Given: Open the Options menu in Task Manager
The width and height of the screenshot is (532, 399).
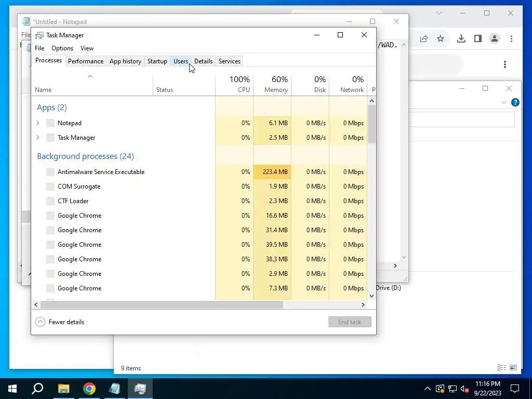Looking at the screenshot, I should click(62, 48).
